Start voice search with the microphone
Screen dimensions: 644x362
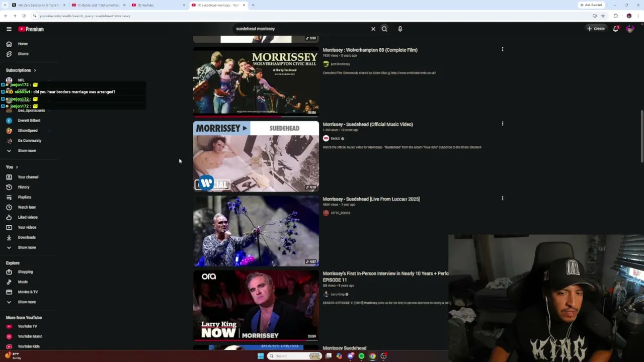point(400,29)
